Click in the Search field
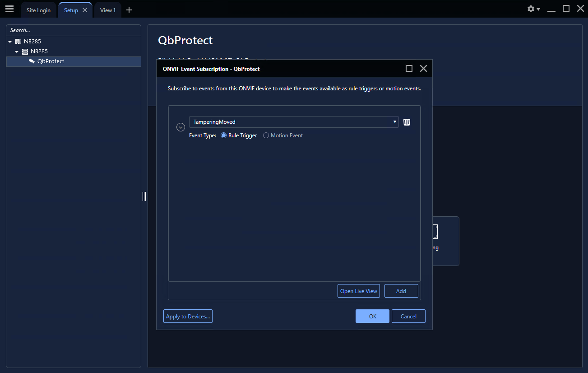The width and height of the screenshot is (588, 373). [72, 30]
